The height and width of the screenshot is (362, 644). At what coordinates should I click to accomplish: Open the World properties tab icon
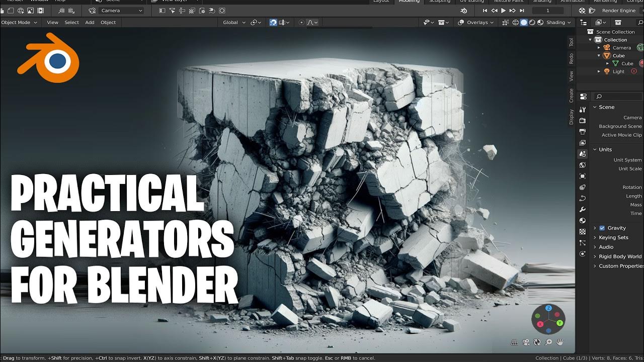pyautogui.click(x=583, y=165)
